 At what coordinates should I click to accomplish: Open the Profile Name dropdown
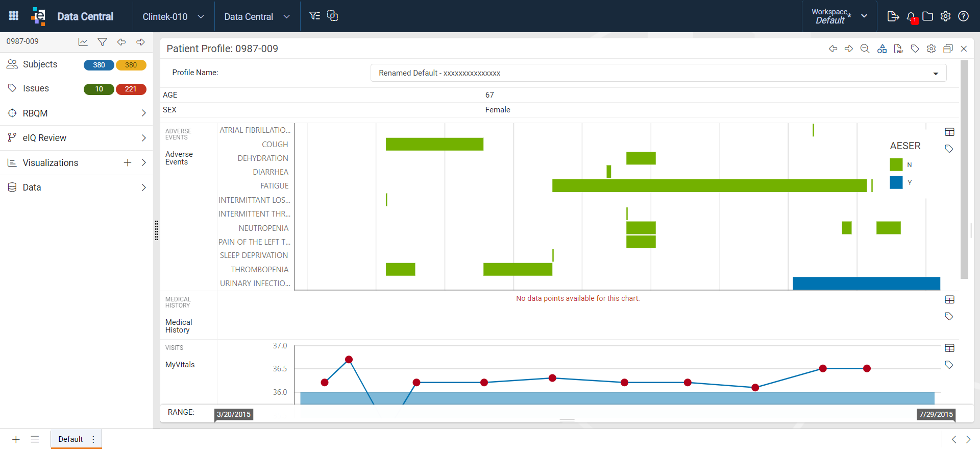coord(658,73)
